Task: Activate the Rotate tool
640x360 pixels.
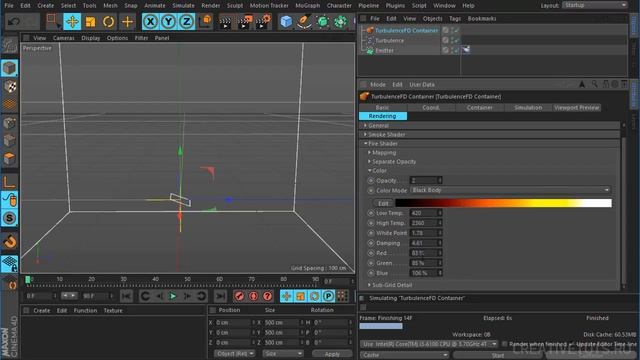Action: (x=109, y=21)
